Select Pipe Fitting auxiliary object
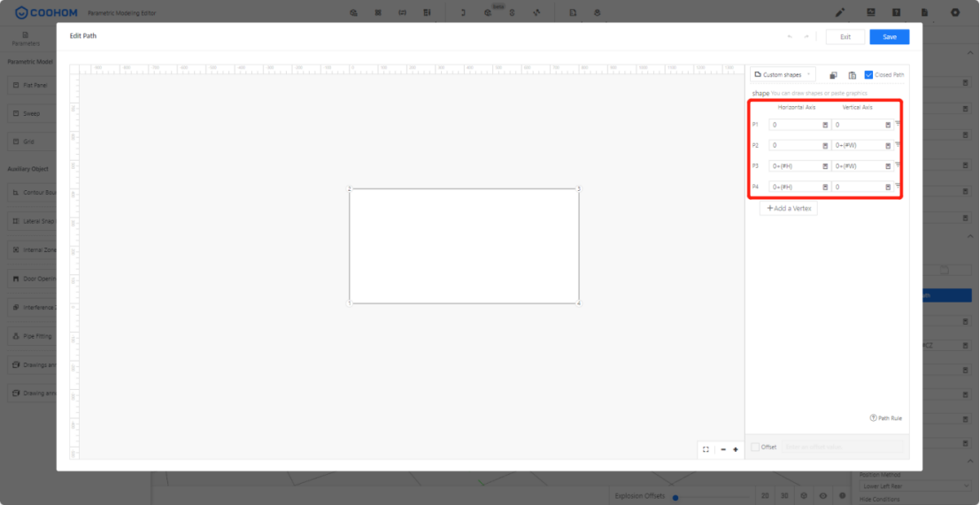 pyautogui.click(x=31, y=336)
